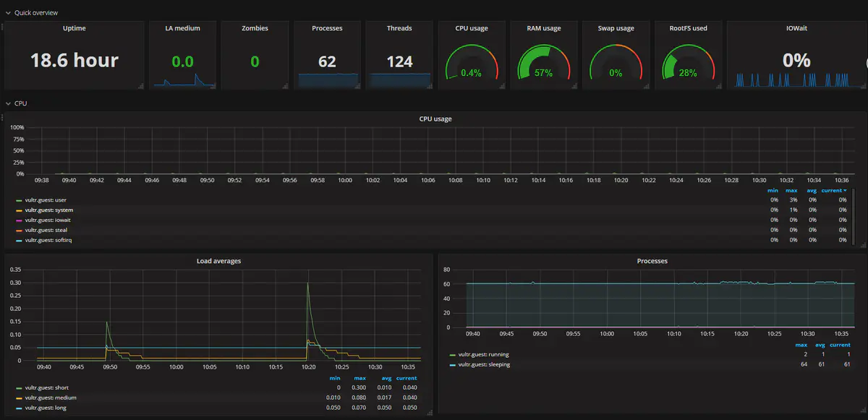Open the Processes panel title menu
868x420 pixels.
coord(652,260)
